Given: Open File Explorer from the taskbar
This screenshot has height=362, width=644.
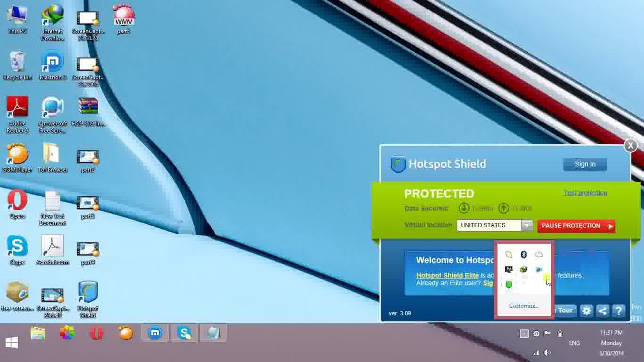Looking at the screenshot, I should coord(38,333).
